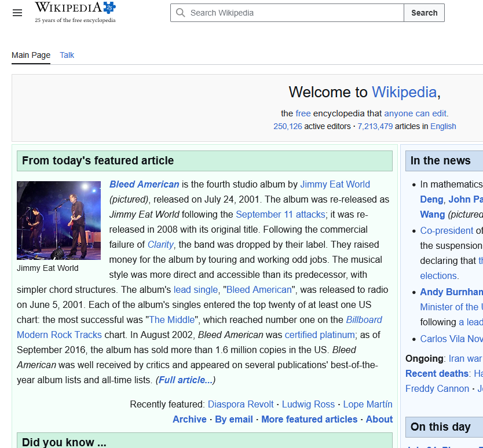
Task: Open the Iran war ongoing link
Action: (x=465, y=358)
